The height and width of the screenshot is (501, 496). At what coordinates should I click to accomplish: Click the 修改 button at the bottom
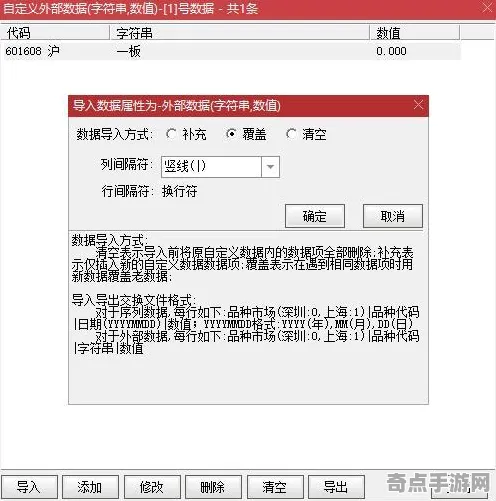pyautogui.click(x=152, y=487)
